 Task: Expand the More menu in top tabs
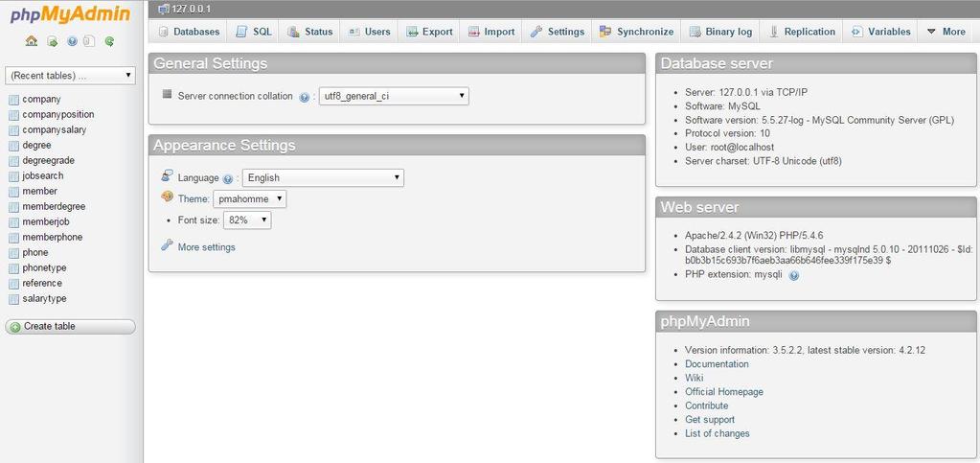point(946,32)
